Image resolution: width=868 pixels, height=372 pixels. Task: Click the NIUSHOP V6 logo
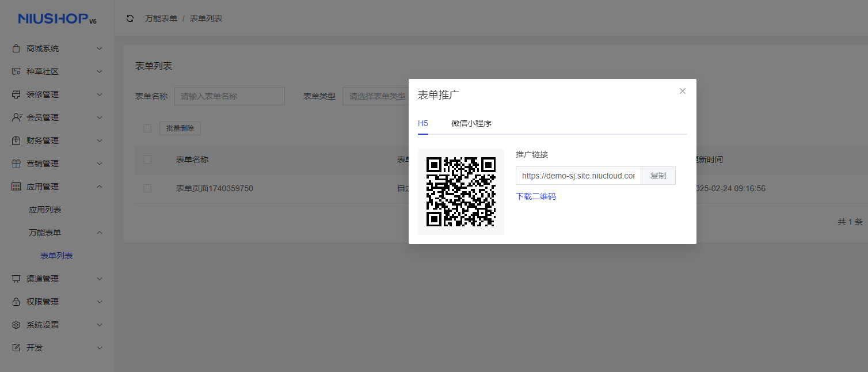tap(57, 19)
